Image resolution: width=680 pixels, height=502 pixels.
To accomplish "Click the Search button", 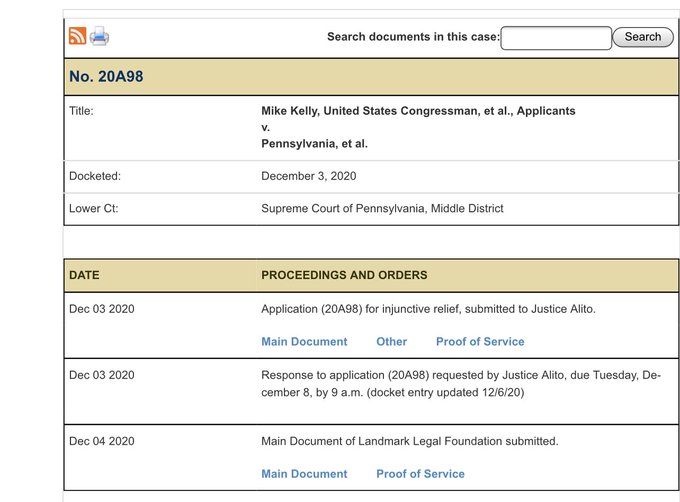I will (x=643, y=37).
